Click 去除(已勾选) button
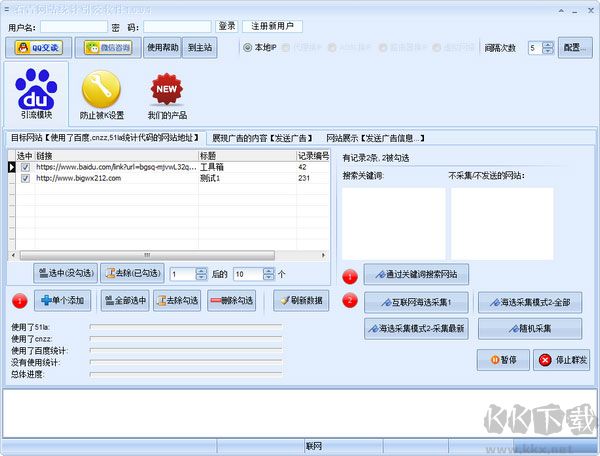Viewport: 600px width, 456px height. (132, 273)
